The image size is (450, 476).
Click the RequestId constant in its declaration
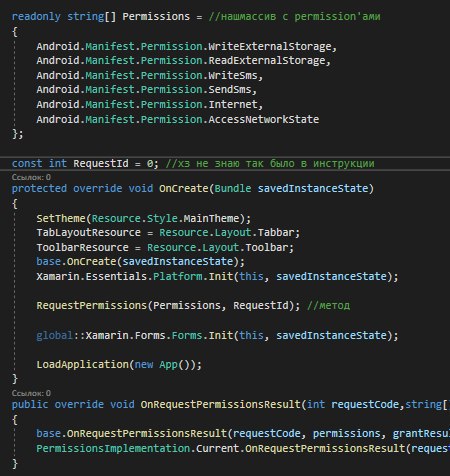coord(101,163)
